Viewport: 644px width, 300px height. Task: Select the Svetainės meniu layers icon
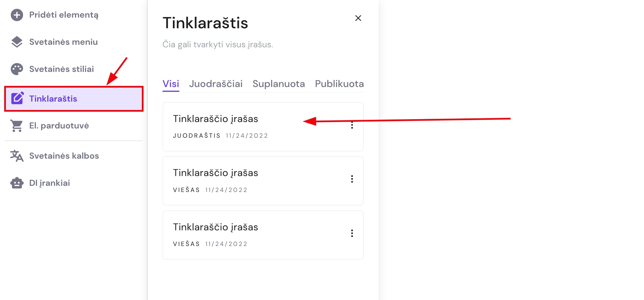click(x=17, y=42)
